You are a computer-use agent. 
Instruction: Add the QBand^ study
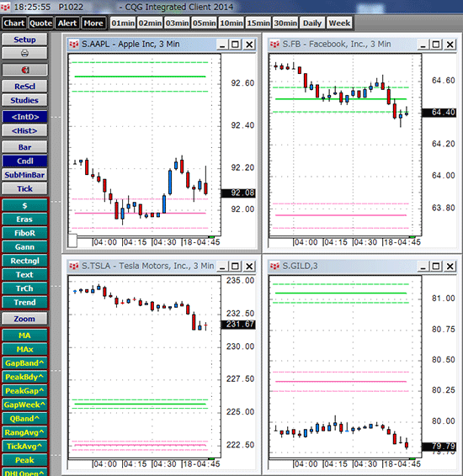[x=24, y=419]
